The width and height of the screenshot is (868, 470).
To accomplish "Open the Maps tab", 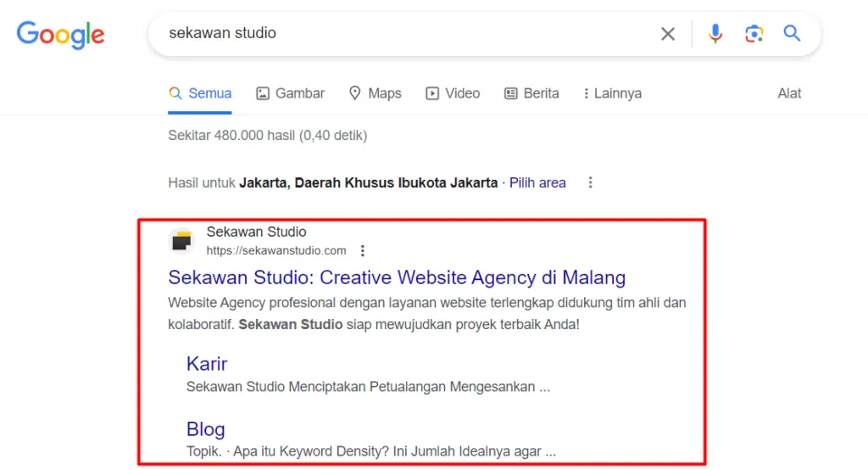I will pyautogui.click(x=375, y=93).
